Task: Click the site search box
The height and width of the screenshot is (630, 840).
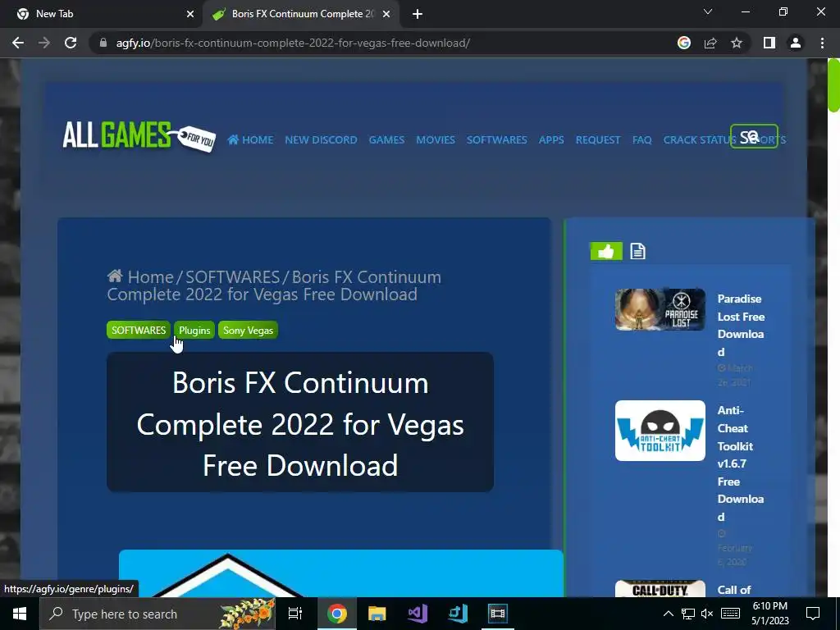Action: (x=755, y=136)
